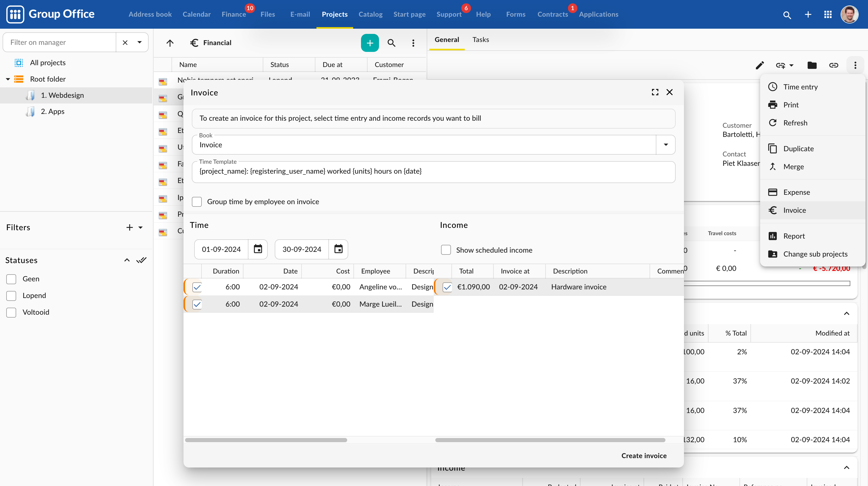Toggle the Group time by employee checkbox
Viewport: 868px width, 486px height.
(197, 201)
